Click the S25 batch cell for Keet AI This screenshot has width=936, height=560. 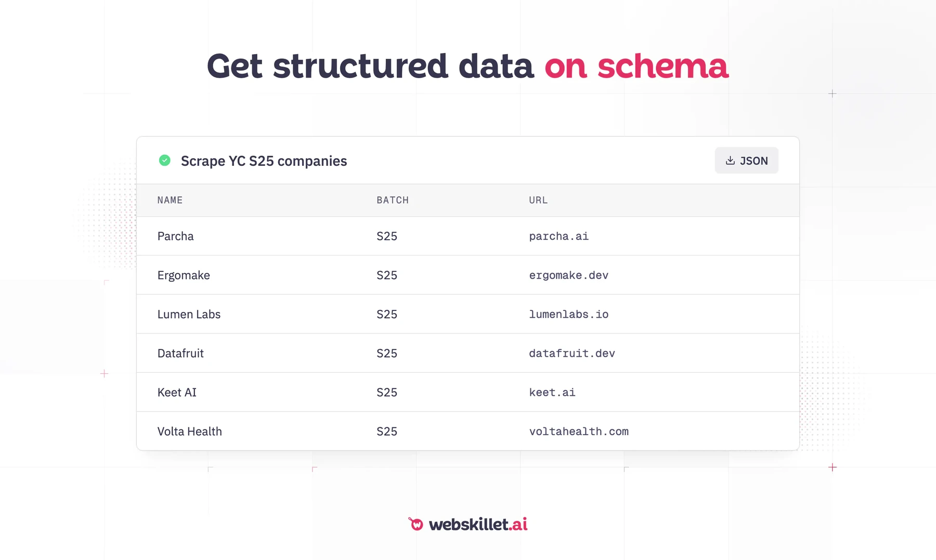pos(387,392)
